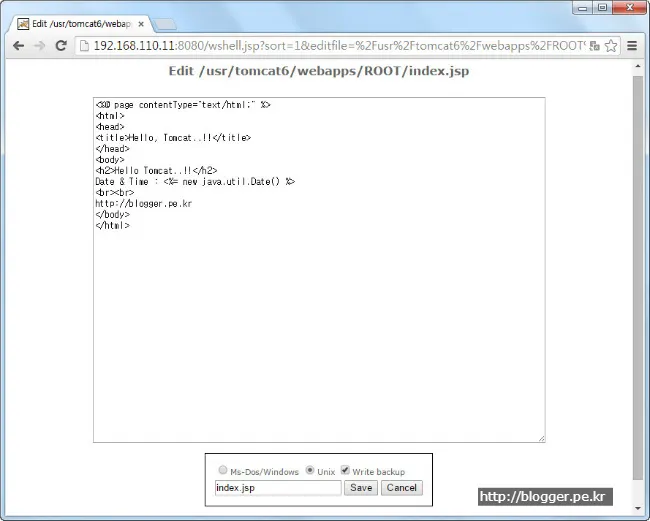650x521 pixels.
Task: Close the Edit /usr/tomcat6 tab
Action: [x=141, y=23]
